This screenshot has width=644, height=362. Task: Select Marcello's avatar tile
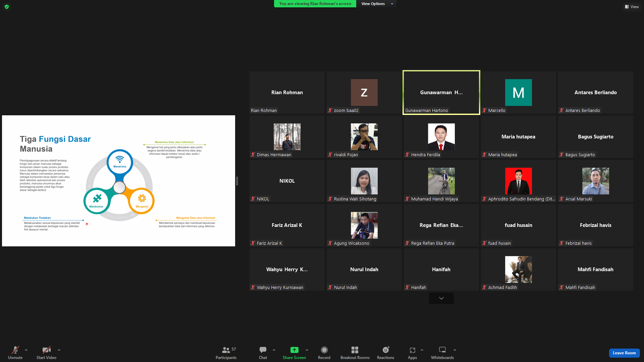pyautogui.click(x=519, y=93)
